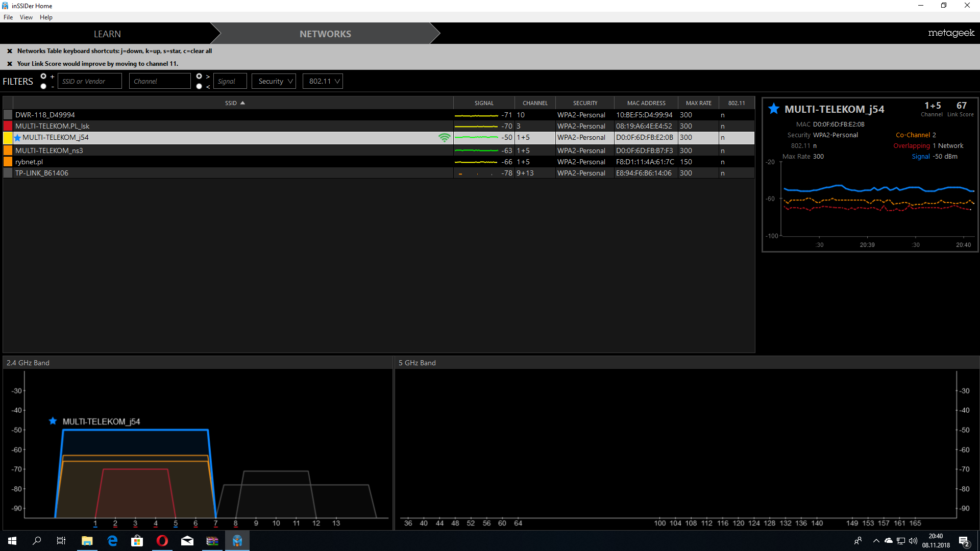Select the DWR-118_D49994 network row
The height and width of the screenshot is (551, 980).
tap(379, 115)
